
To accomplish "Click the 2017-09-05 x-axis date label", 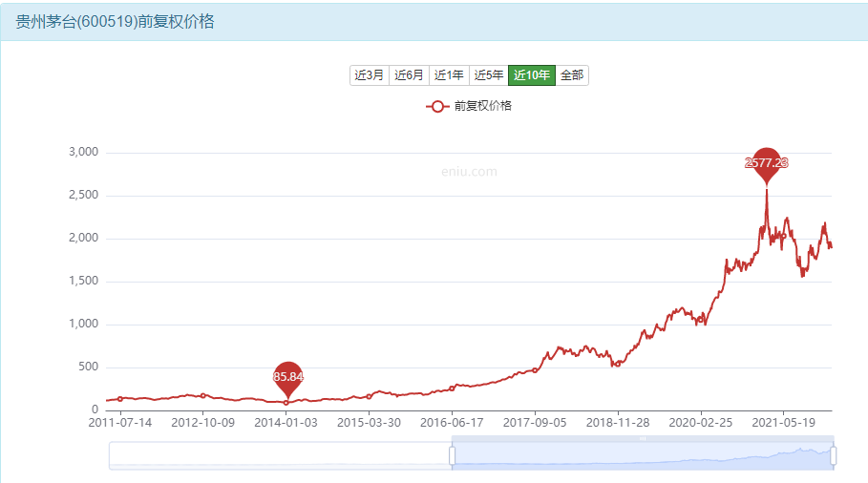I will pyautogui.click(x=535, y=423).
